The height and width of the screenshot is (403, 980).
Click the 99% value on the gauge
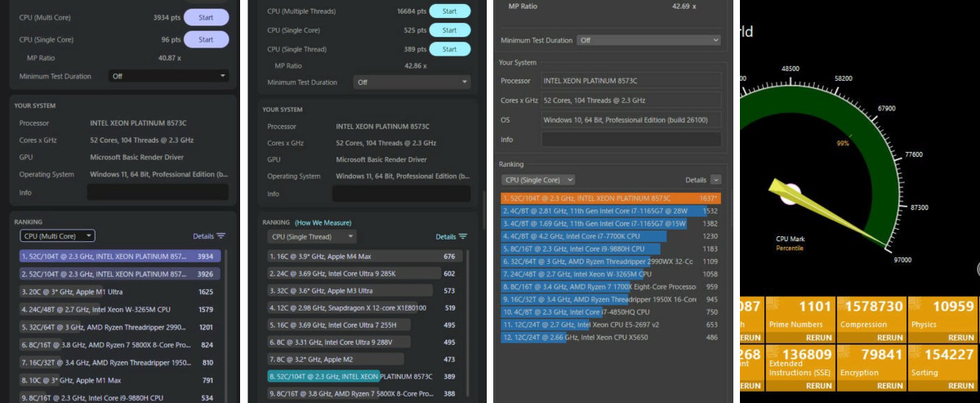[843, 143]
